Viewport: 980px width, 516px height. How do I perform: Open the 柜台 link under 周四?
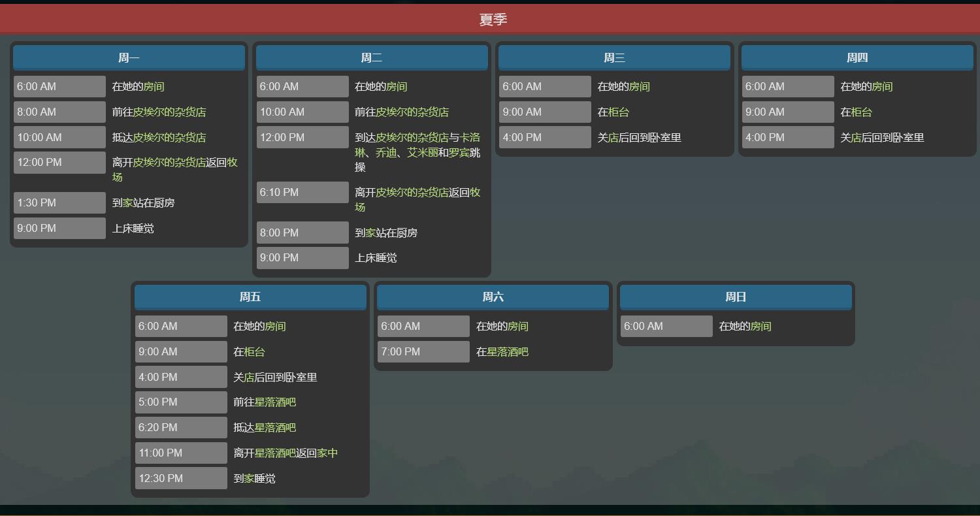(861, 112)
